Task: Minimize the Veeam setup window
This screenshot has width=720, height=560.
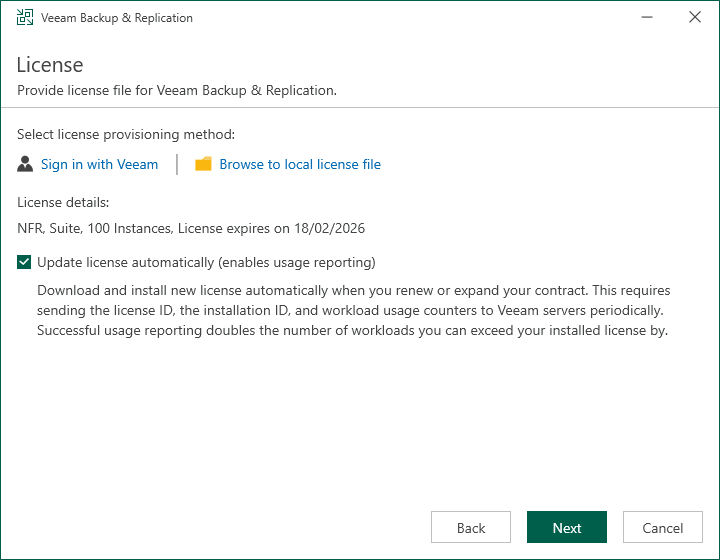Action: (x=645, y=18)
